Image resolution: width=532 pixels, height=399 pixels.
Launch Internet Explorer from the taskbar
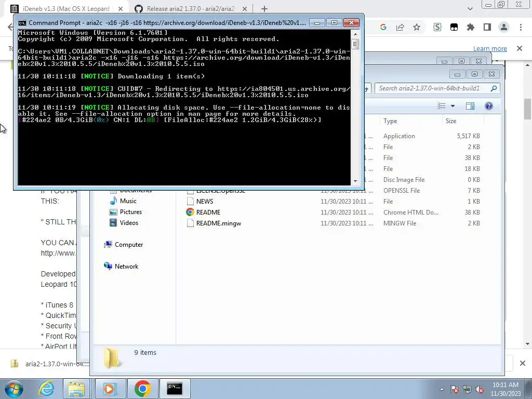click(46, 389)
